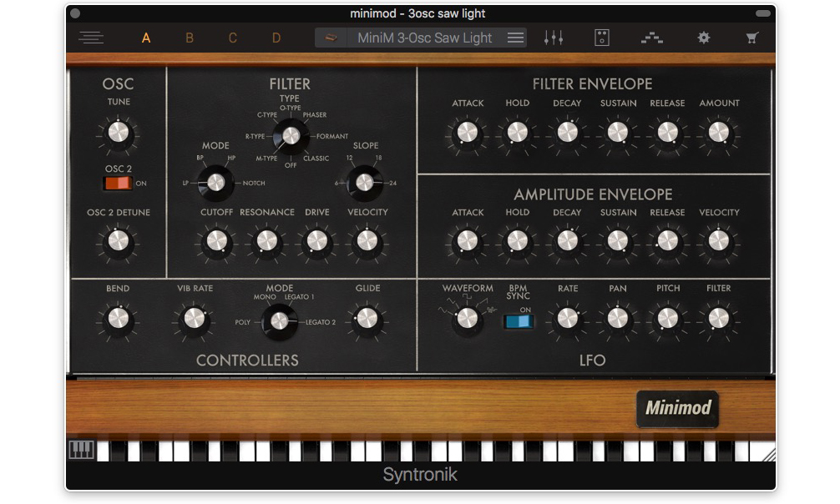Toggle the LFO BPM Sync switch
Image resolution: width=840 pixels, height=504 pixels.
518,321
